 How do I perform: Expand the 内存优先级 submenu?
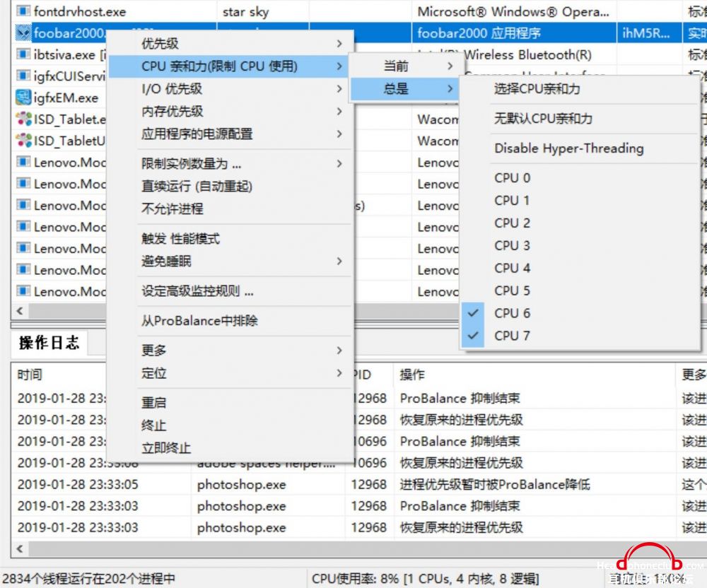click(x=230, y=111)
